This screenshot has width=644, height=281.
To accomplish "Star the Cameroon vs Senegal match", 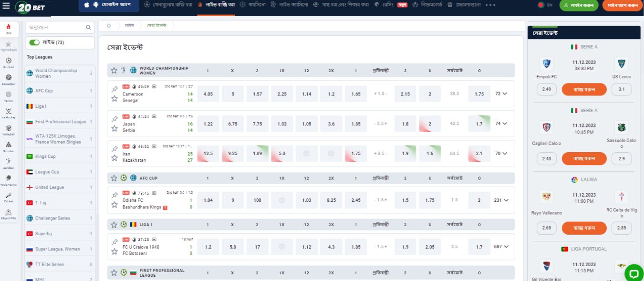I will (114, 99).
